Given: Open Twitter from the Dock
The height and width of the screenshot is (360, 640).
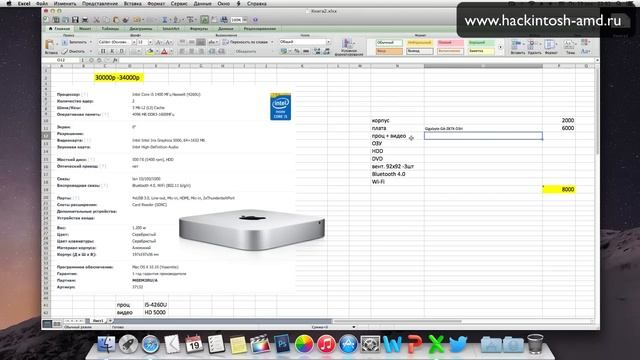Looking at the screenshot, I should (458, 344).
